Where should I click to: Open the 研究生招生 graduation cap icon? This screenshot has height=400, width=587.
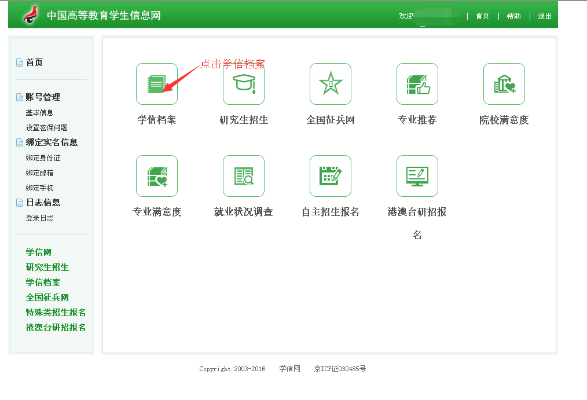click(x=244, y=84)
